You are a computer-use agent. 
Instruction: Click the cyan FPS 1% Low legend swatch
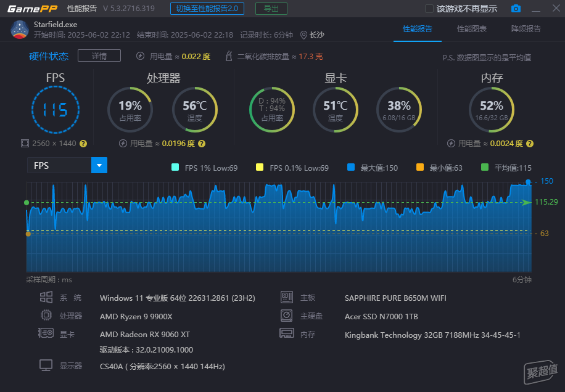coord(175,167)
